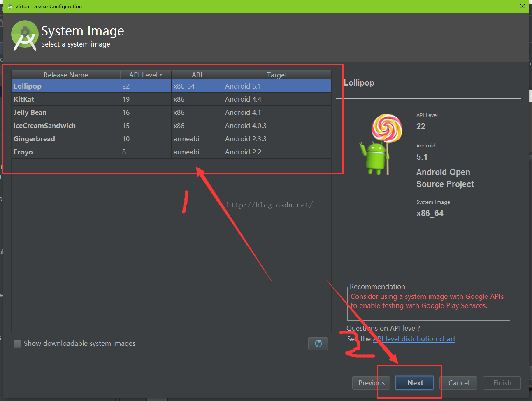Click the Android 2.2 target cell

tap(277, 152)
